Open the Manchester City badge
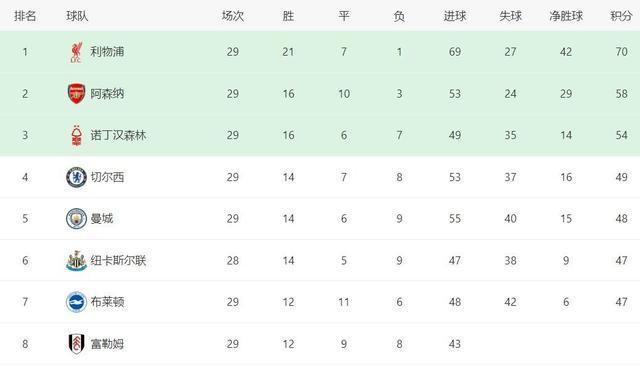Viewport: 640px width, 367px height. pos(76,218)
